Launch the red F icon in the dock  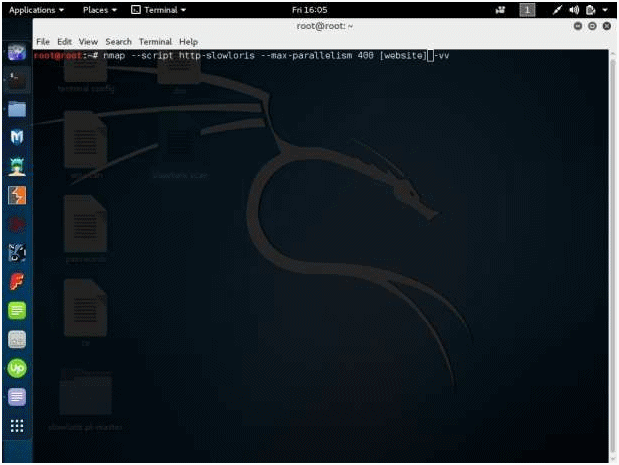(x=17, y=281)
